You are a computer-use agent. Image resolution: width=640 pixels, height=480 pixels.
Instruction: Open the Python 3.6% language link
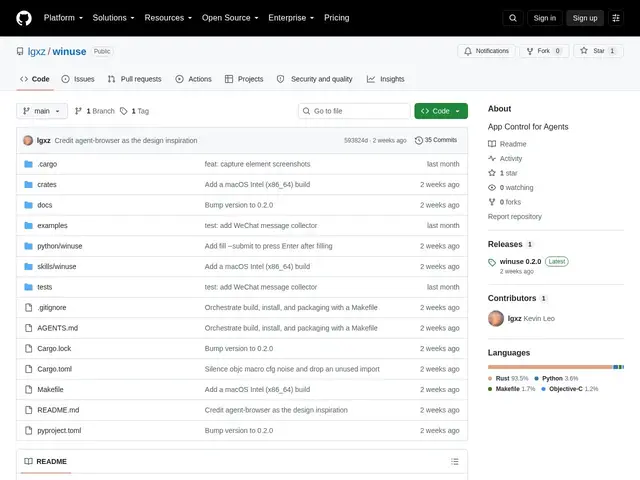556,378
